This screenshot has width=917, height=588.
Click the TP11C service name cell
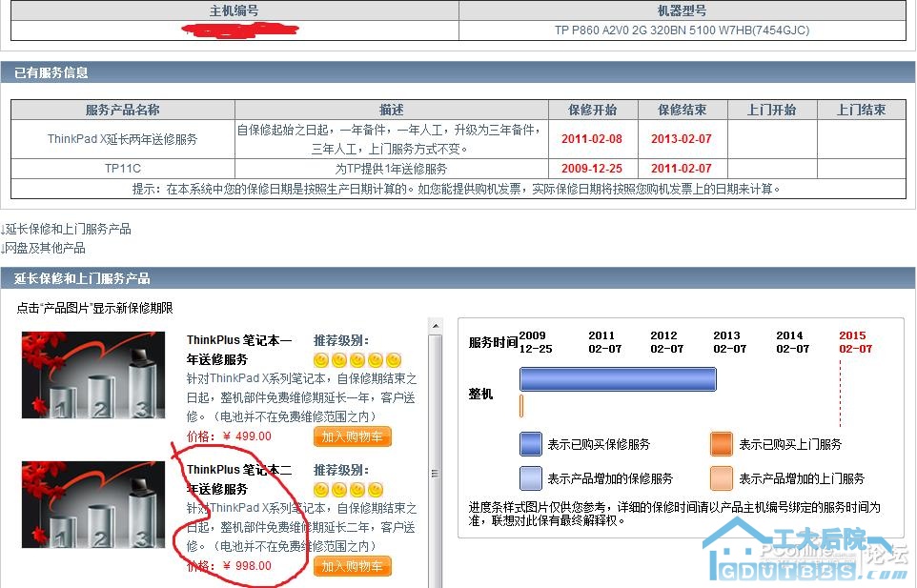tap(123, 169)
